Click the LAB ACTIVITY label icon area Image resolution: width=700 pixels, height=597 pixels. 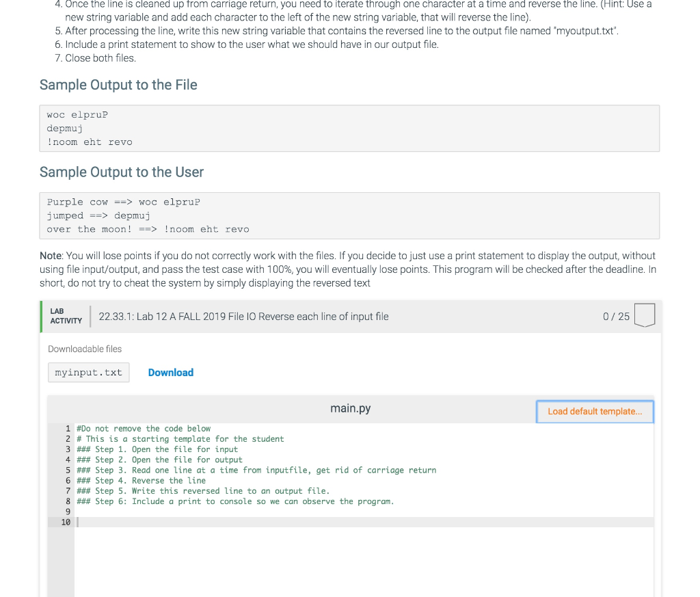pos(65,315)
